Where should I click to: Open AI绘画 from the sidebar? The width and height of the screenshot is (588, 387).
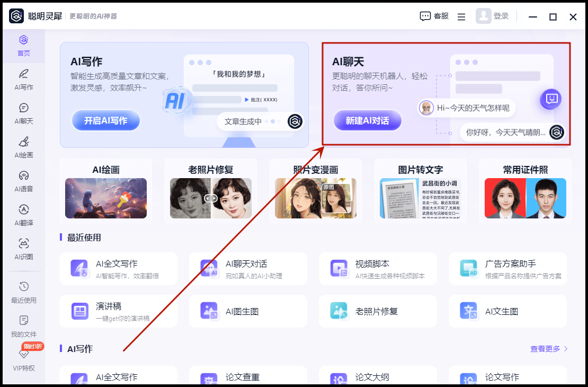23,147
